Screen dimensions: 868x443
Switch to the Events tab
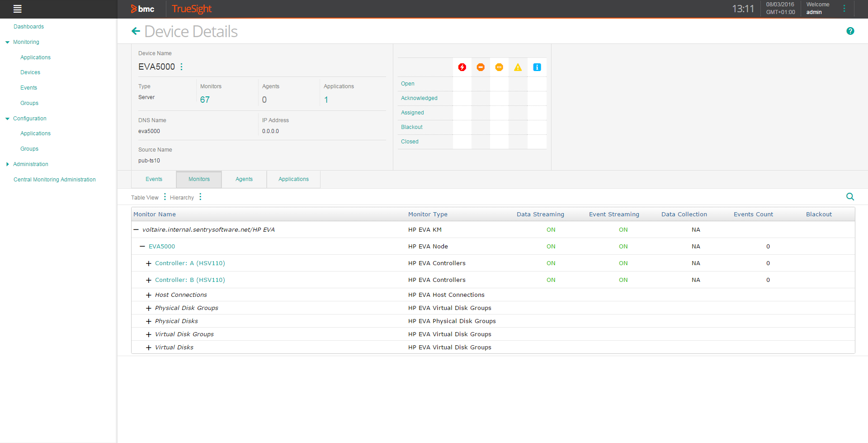(154, 179)
